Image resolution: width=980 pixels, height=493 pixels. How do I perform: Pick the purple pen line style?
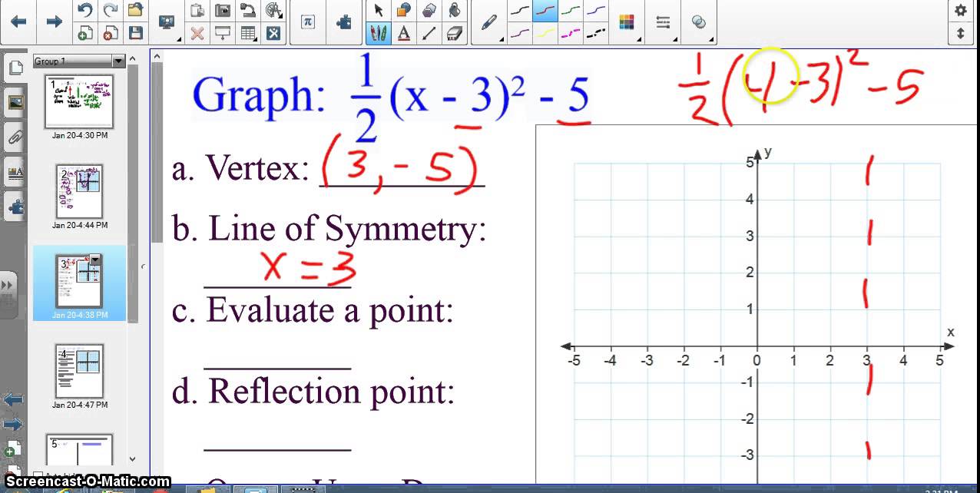click(521, 33)
